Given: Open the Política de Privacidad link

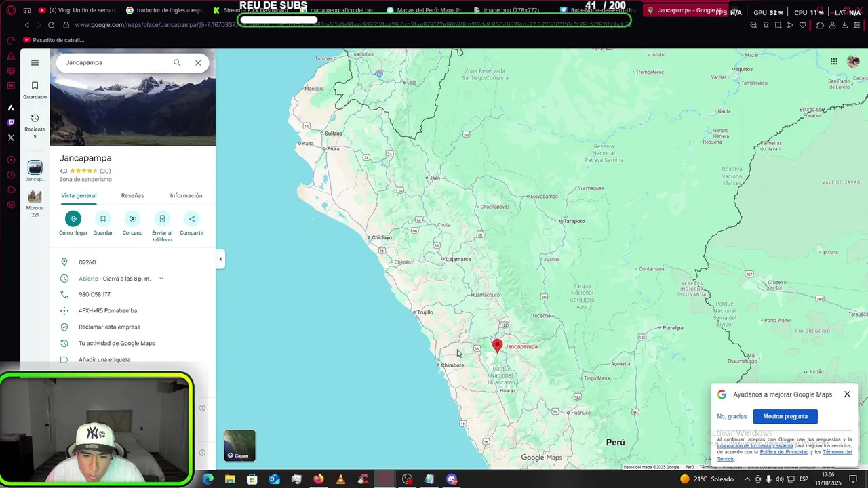Looking at the screenshot, I should [784, 452].
